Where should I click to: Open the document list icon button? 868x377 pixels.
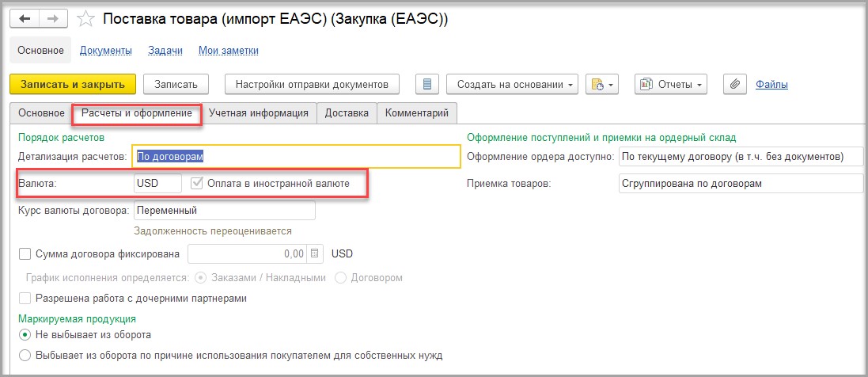coord(426,84)
